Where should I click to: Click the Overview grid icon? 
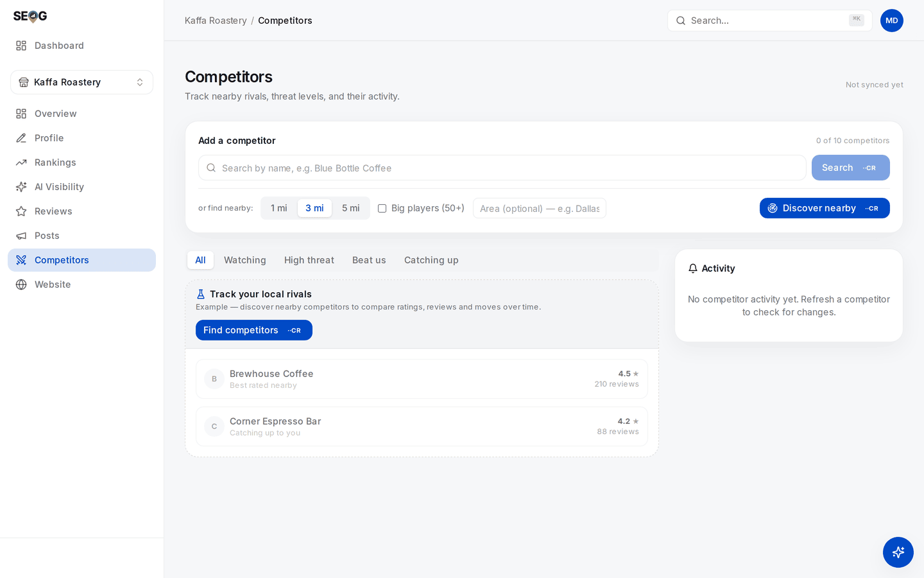click(21, 114)
